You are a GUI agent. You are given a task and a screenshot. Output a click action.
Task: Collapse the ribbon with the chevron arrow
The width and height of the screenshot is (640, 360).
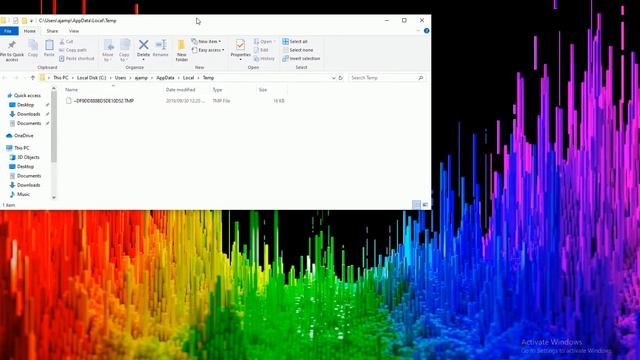click(418, 31)
